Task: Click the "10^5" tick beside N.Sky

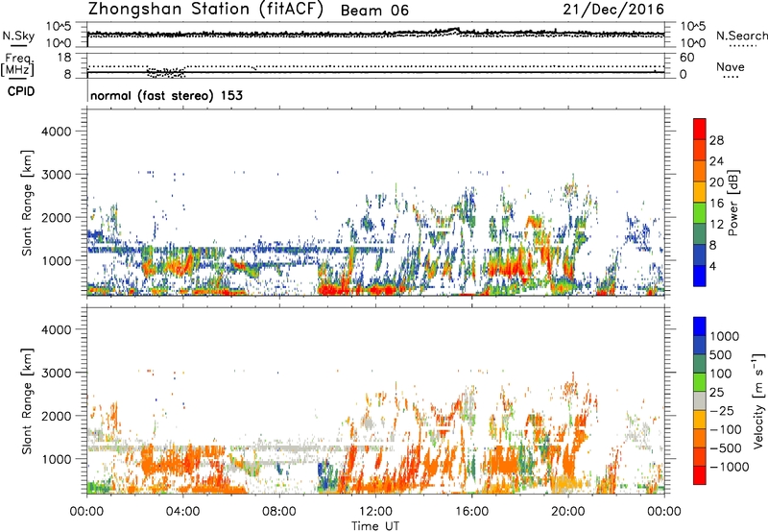Action: [x=59, y=26]
